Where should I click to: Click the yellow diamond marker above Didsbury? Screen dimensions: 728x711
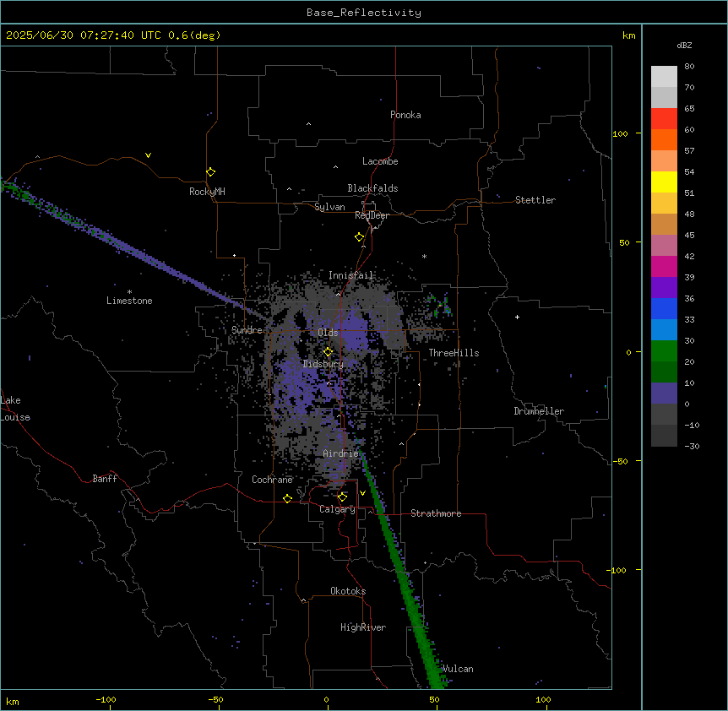coord(328,352)
